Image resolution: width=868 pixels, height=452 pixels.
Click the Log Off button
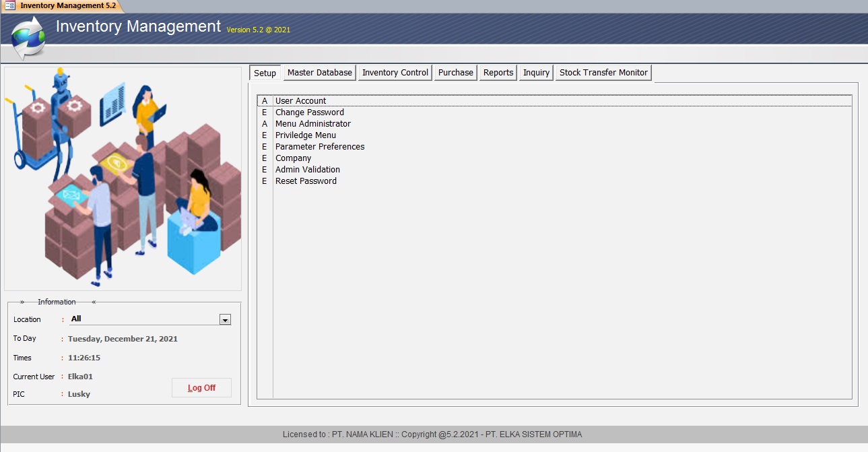click(201, 388)
